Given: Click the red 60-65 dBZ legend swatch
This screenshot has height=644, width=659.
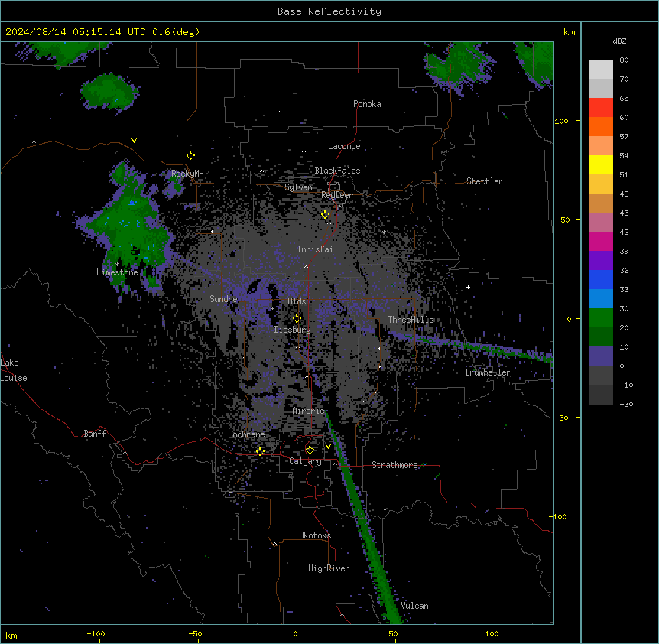Looking at the screenshot, I should click(x=601, y=107).
